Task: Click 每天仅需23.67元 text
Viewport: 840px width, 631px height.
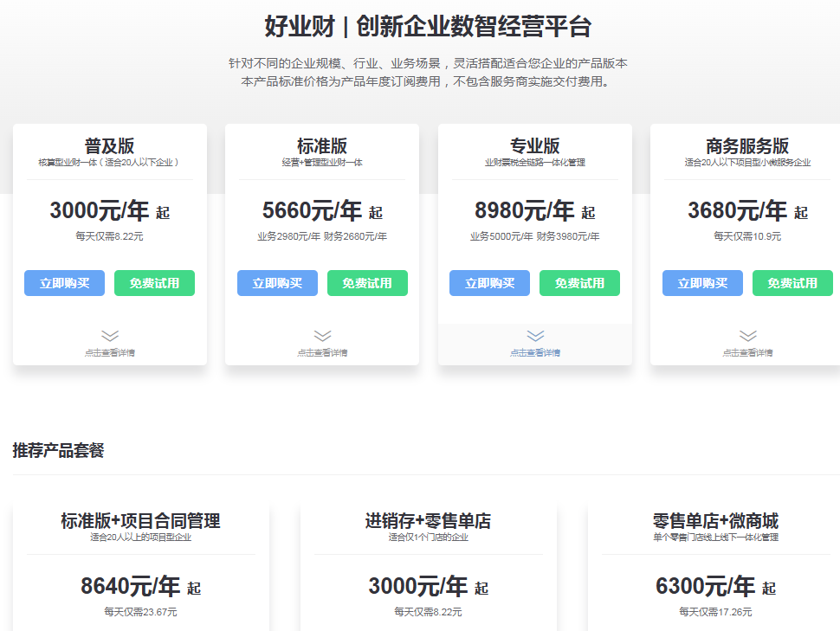Action: [x=140, y=612]
